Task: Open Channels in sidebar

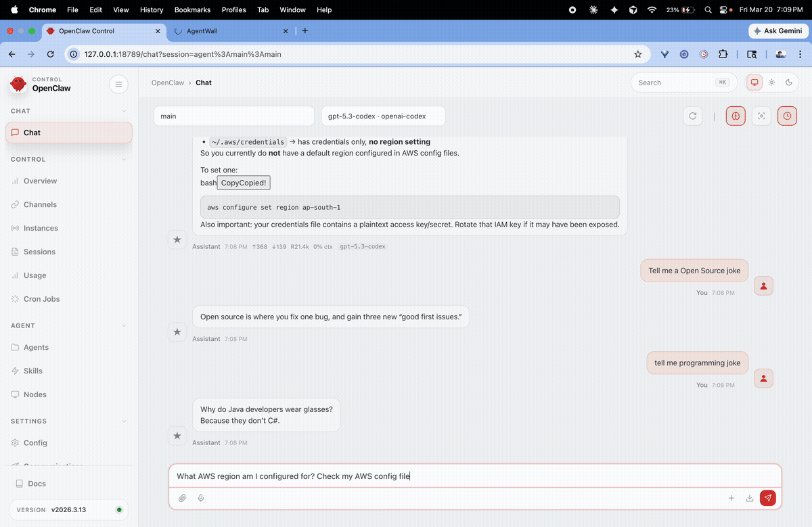Action: [69, 204]
